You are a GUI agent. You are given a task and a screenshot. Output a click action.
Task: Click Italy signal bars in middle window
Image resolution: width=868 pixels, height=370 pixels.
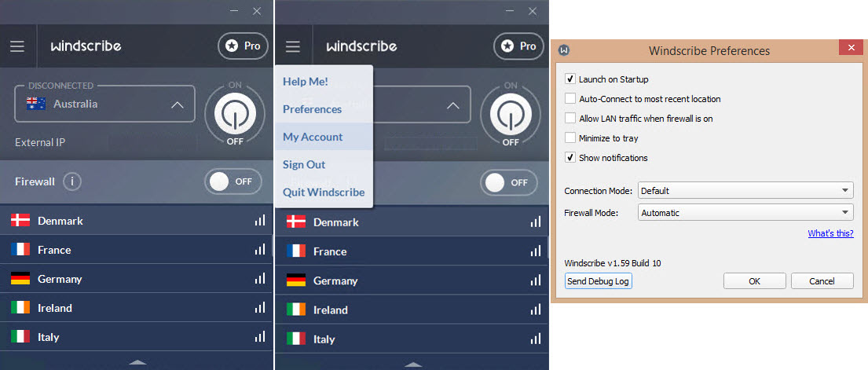pyautogui.click(x=535, y=339)
